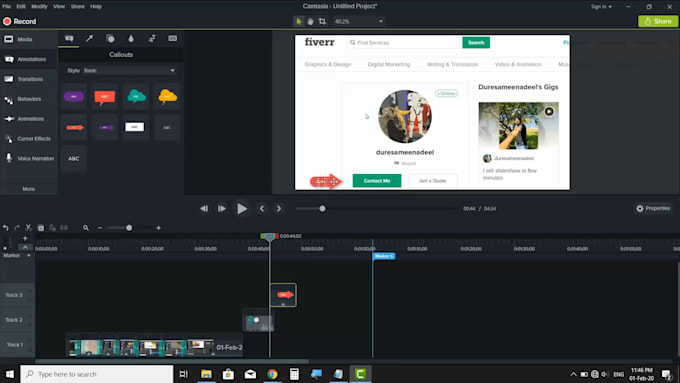Open the Properties panel
The image size is (680, 383).
click(x=653, y=209)
